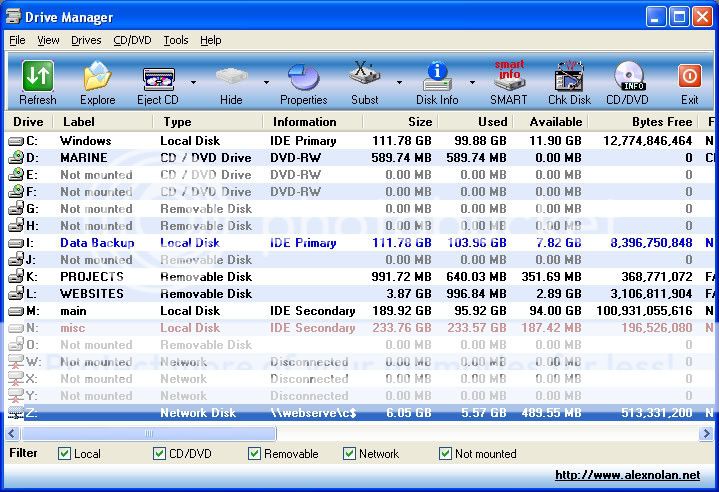Click the Refresh toolbar icon
719x492 pixels.
pos(38,77)
